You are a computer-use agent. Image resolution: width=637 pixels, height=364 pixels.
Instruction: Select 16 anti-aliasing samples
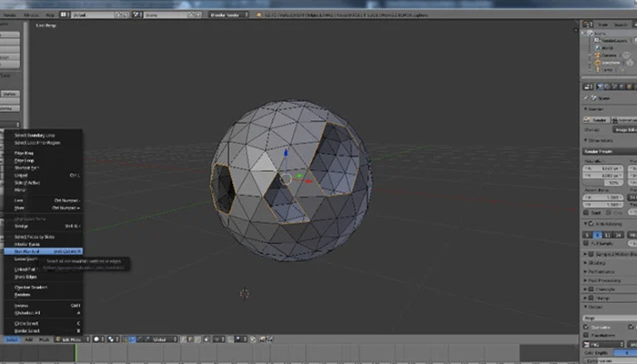618,235
